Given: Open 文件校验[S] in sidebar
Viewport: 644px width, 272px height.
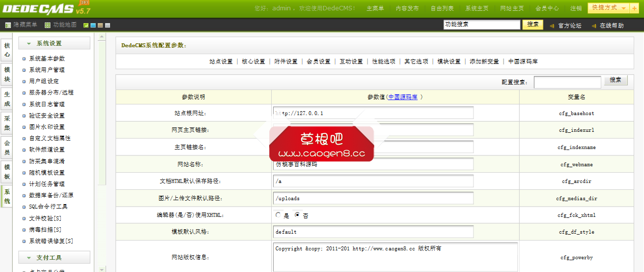Looking at the screenshot, I should coord(45,218).
